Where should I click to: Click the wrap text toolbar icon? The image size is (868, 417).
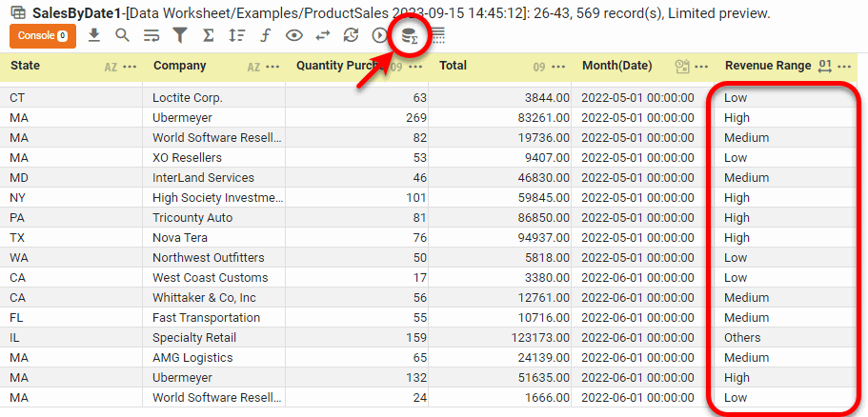click(x=151, y=35)
